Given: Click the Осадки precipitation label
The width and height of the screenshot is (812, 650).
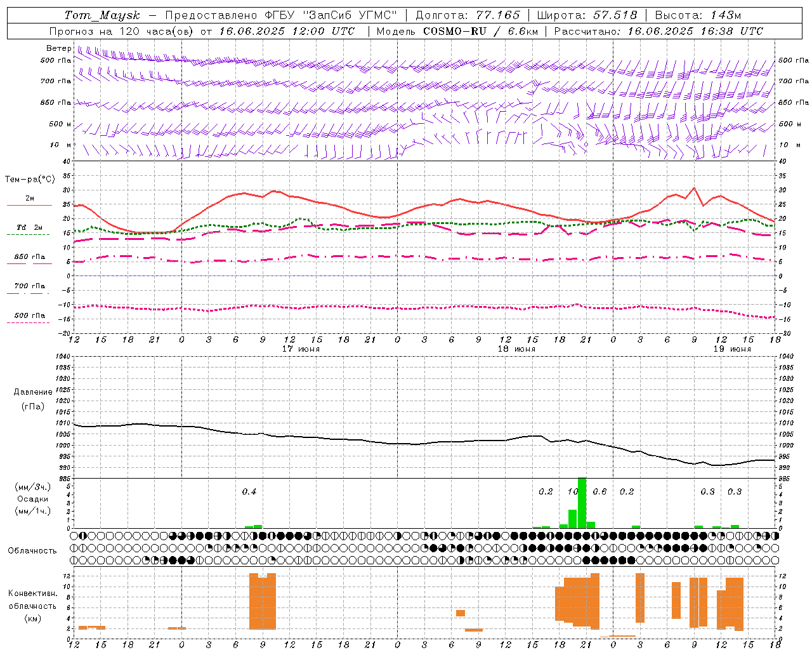Looking at the screenshot, I should pos(33,499).
